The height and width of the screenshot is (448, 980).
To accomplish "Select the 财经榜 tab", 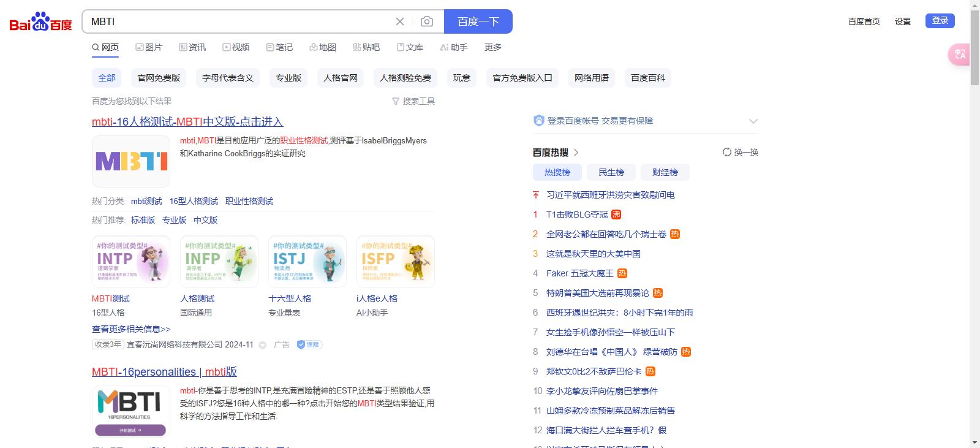I will click(665, 172).
